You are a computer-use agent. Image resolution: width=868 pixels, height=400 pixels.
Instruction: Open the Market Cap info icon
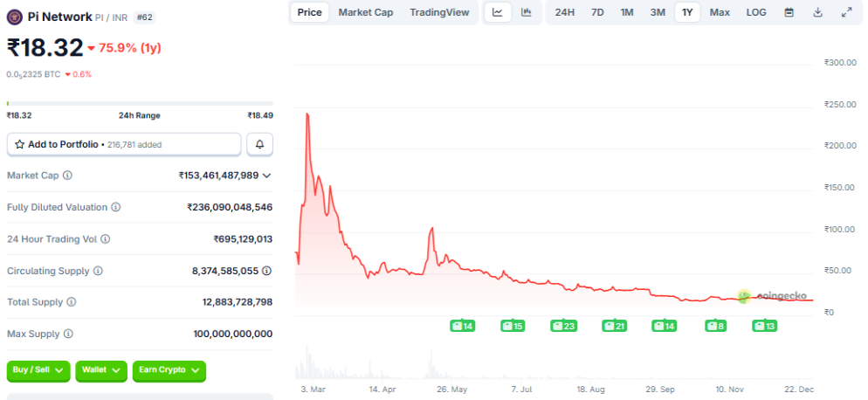click(x=67, y=175)
